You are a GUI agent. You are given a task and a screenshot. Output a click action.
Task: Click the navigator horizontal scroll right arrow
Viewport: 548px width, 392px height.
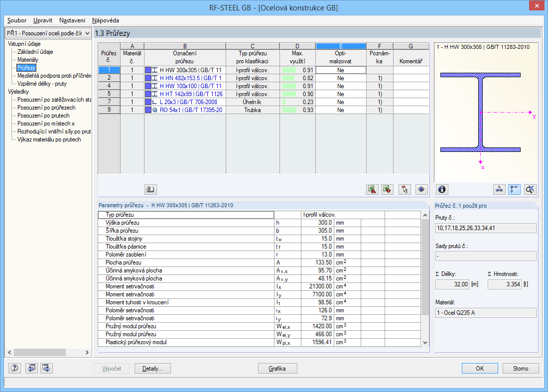click(x=87, y=353)
